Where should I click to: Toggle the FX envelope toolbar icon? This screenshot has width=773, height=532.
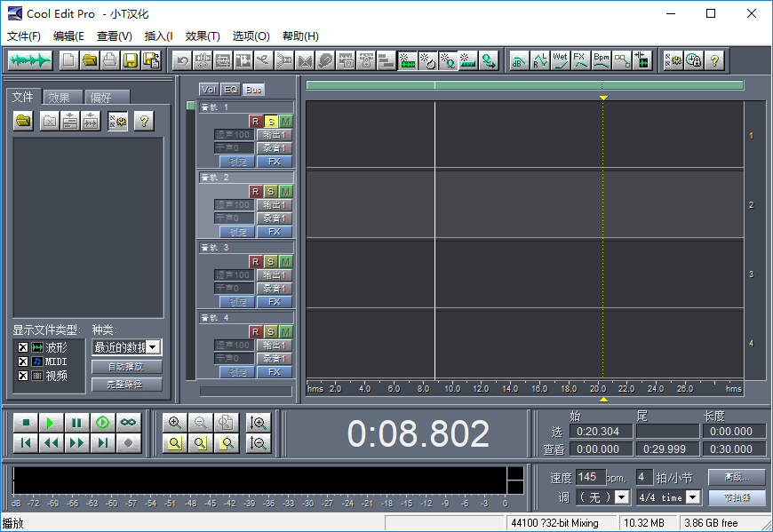click(x=580, y=60)
